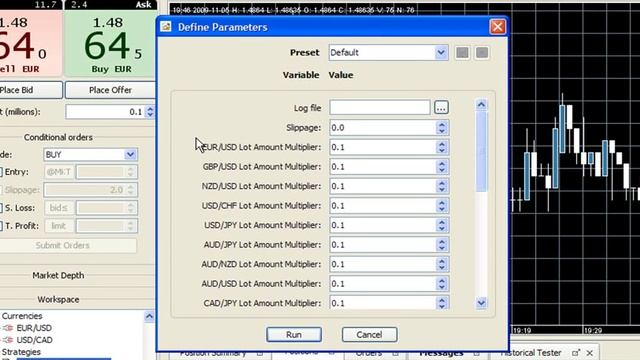Adjust USD/JPY Lot Amount Multiplier stepper
The height and width of the screenshot is (360, 640).
point(442,225)
